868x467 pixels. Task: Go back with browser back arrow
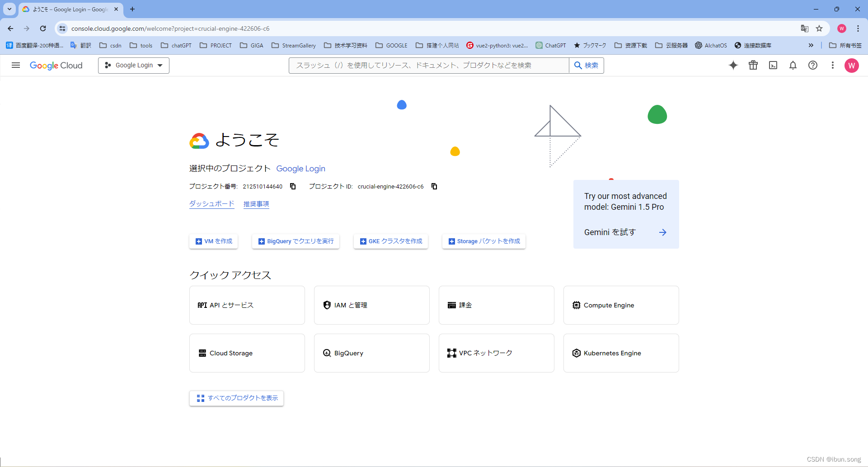(x=10, y=28)
